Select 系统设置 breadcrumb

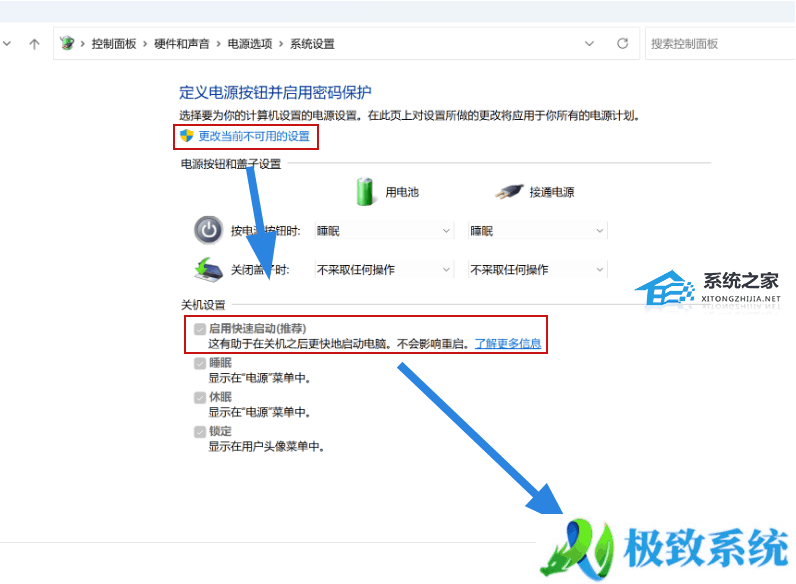tap(312, 44)
